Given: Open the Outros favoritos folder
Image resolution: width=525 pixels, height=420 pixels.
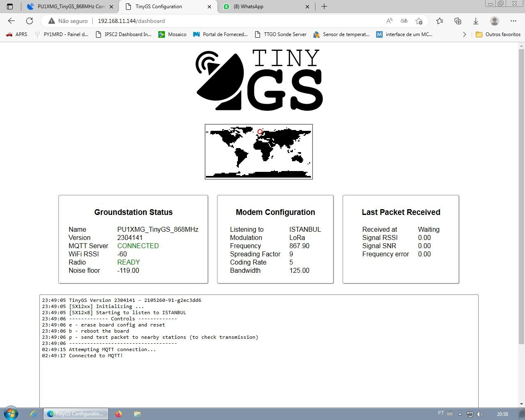Looking at the screenshot, I should coord(498,34).
